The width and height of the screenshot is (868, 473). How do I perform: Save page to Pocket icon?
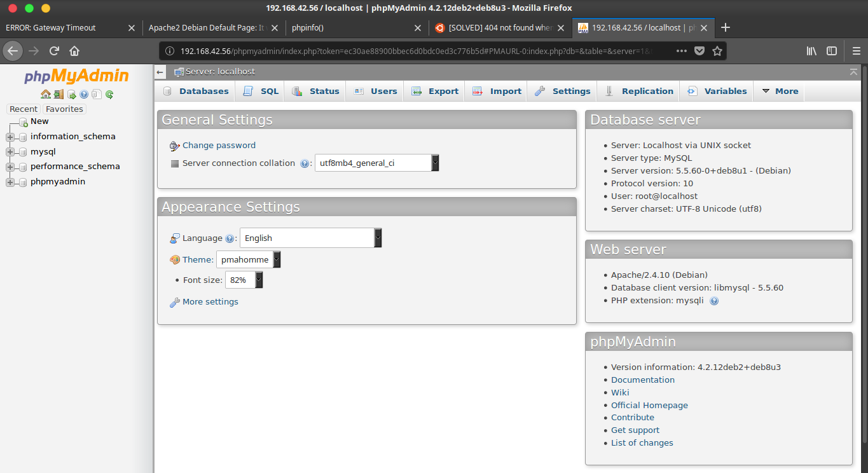pos(699,51)
